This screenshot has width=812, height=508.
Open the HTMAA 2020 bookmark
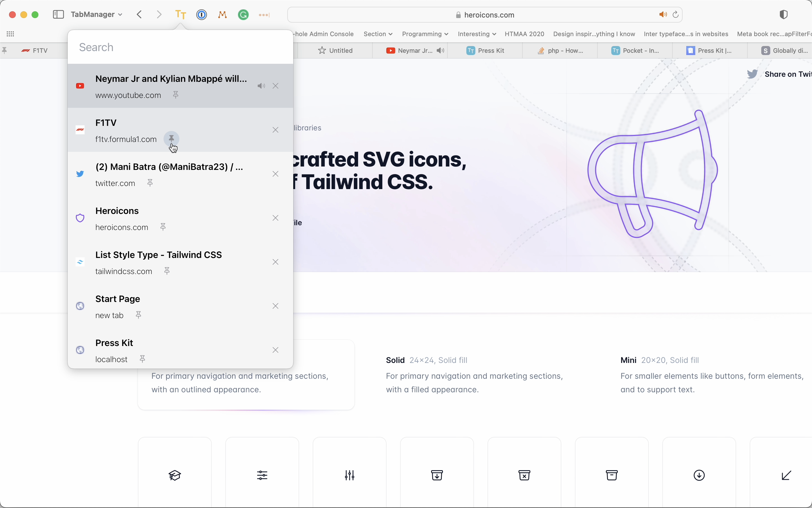coord(524,34)
